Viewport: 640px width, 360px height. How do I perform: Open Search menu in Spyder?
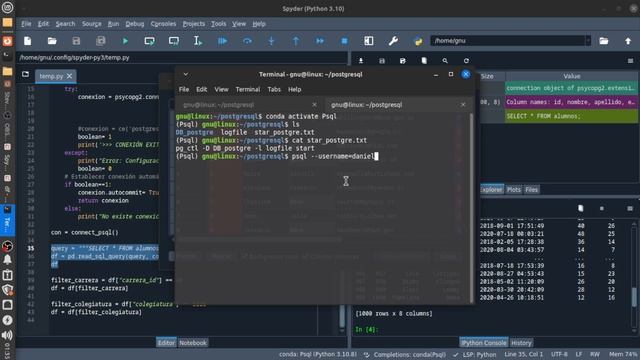(65, 24)
